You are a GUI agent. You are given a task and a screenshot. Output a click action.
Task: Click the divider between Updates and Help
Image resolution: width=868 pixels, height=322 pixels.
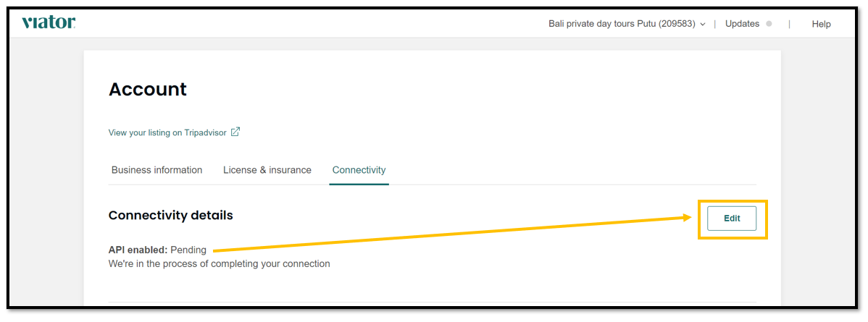coord(789,24)
